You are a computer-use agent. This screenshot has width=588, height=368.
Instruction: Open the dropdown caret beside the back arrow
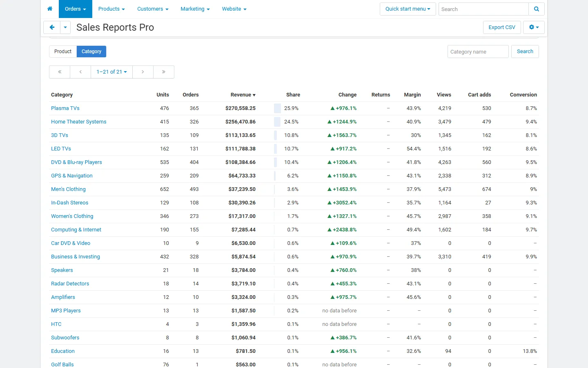click(x=65, y=27)
